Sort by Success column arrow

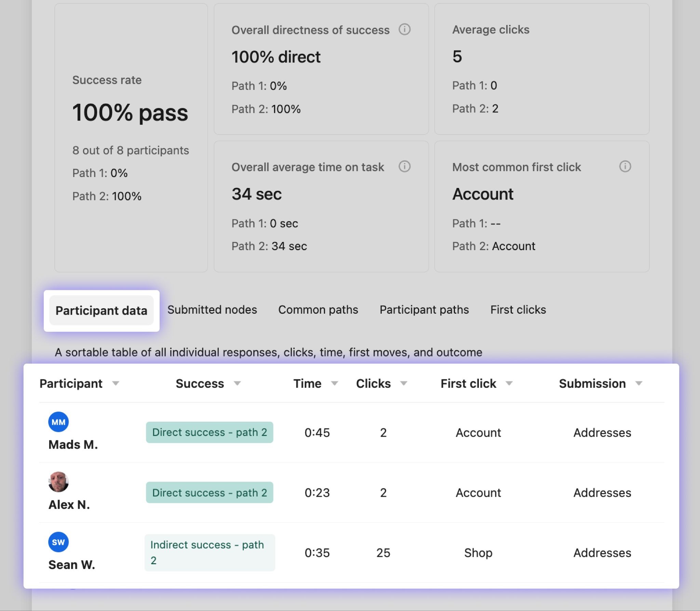(x=237, y=383)
